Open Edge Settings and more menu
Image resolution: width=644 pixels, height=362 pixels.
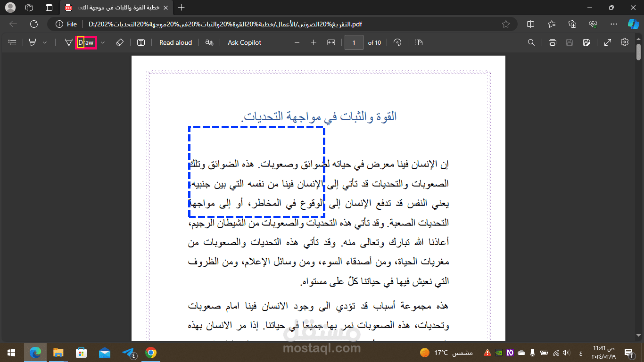tap(613, 24)
